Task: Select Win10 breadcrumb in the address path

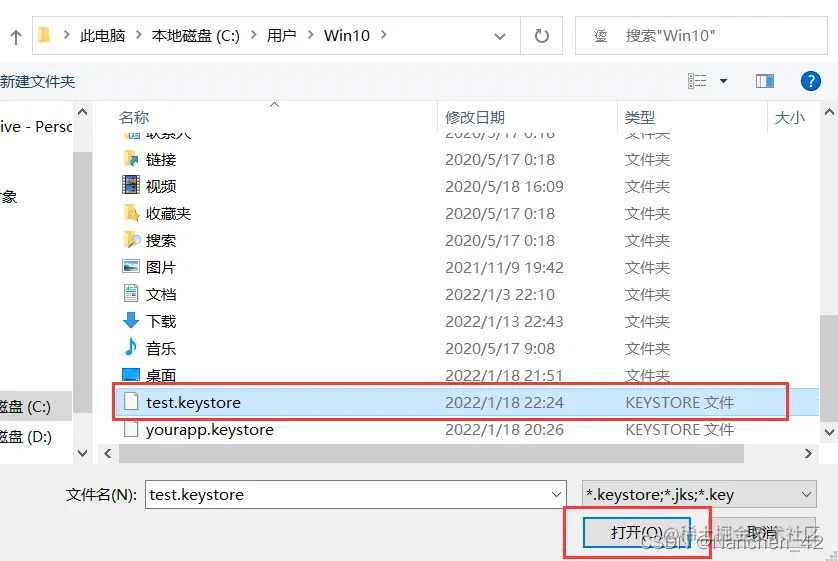Action: [347, 36]
